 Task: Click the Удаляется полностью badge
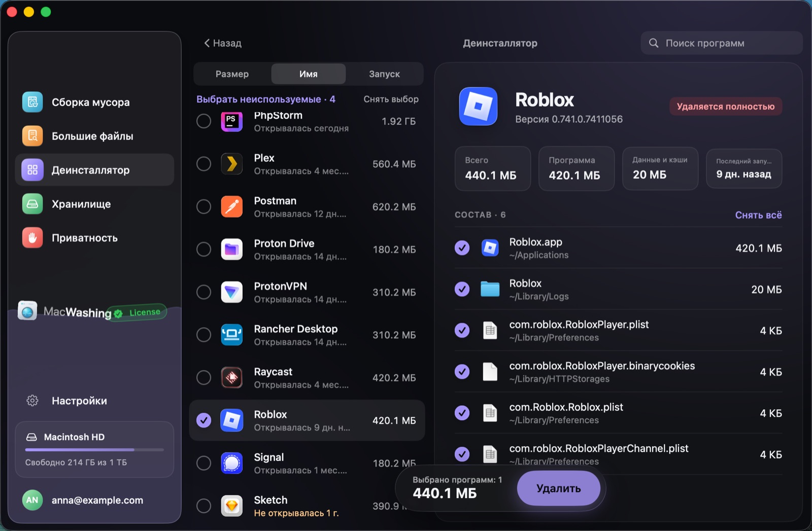pos(726,107)
